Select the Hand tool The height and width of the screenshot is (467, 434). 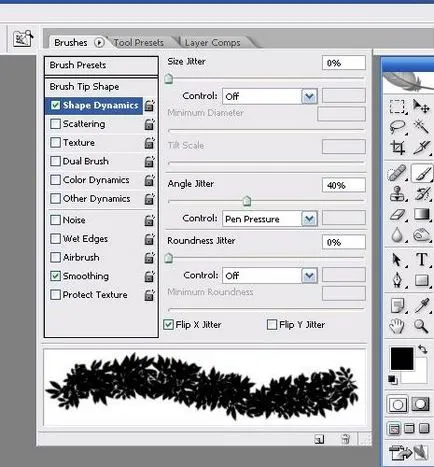pos(397,325)
